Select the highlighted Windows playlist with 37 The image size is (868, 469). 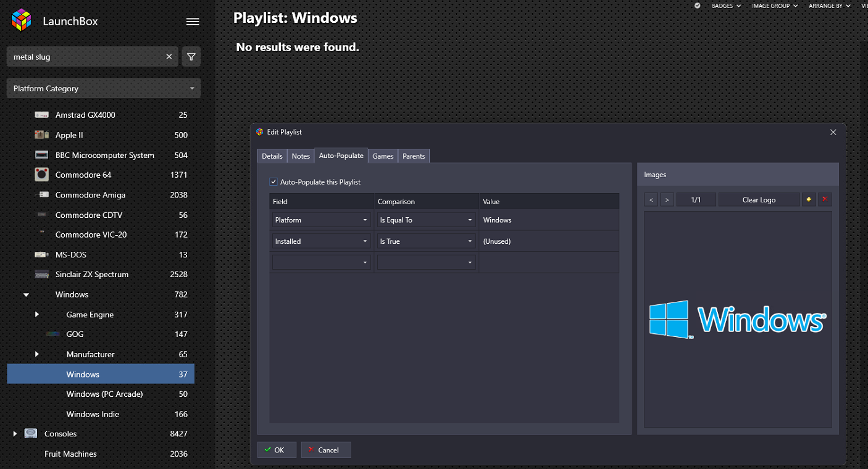(101, 374)
